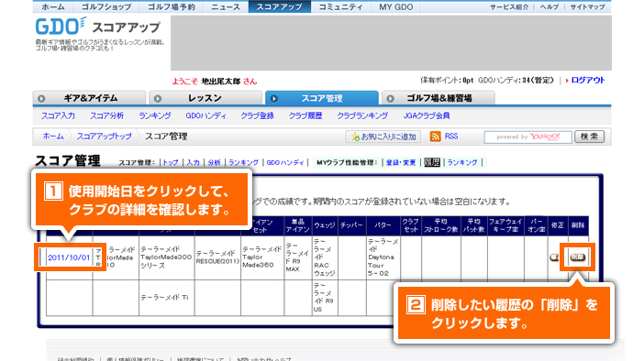Select the スコアアップ top navigation tab
The image size is (644, 361).
279,7
